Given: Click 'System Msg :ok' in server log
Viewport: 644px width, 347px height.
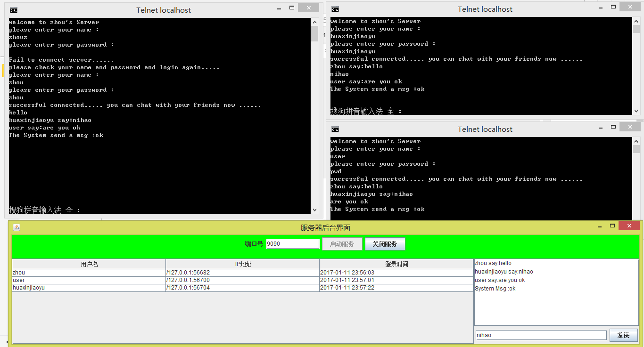Looking at the screenshot, I should pos(495,289).
